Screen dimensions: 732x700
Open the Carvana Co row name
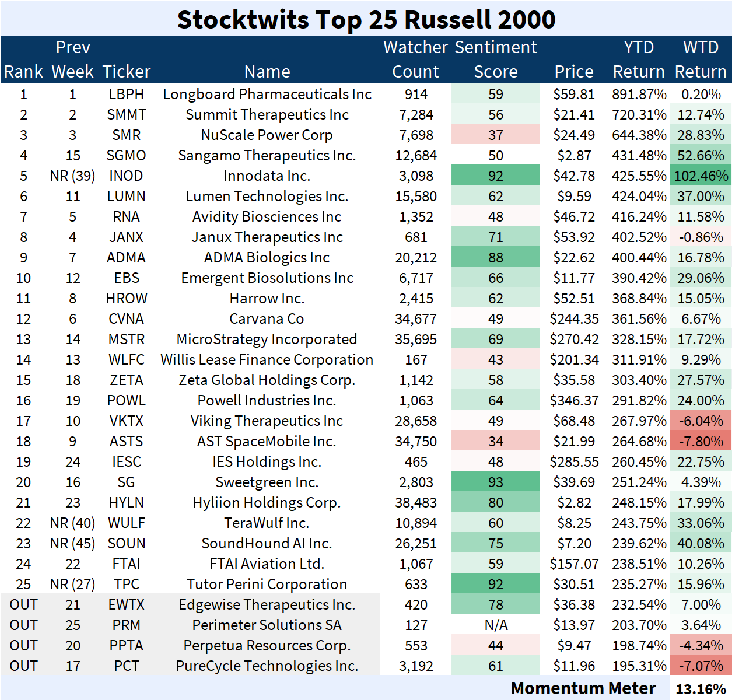click(267, 319)
